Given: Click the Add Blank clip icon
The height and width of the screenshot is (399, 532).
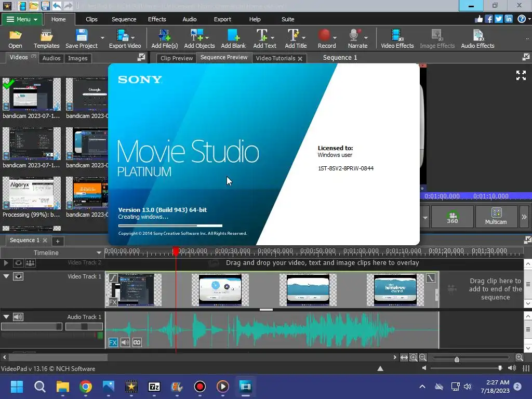Looking at the screenshot, I should click(x=233, y=35).
